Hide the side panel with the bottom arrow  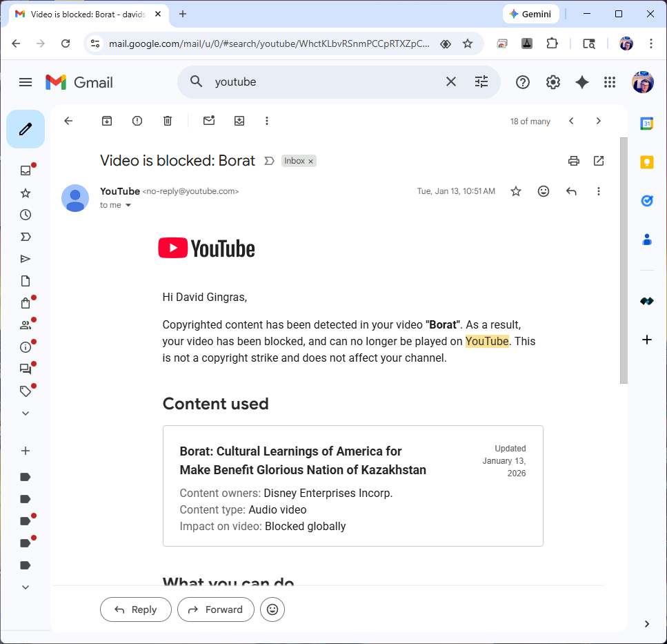coord(647,623)
